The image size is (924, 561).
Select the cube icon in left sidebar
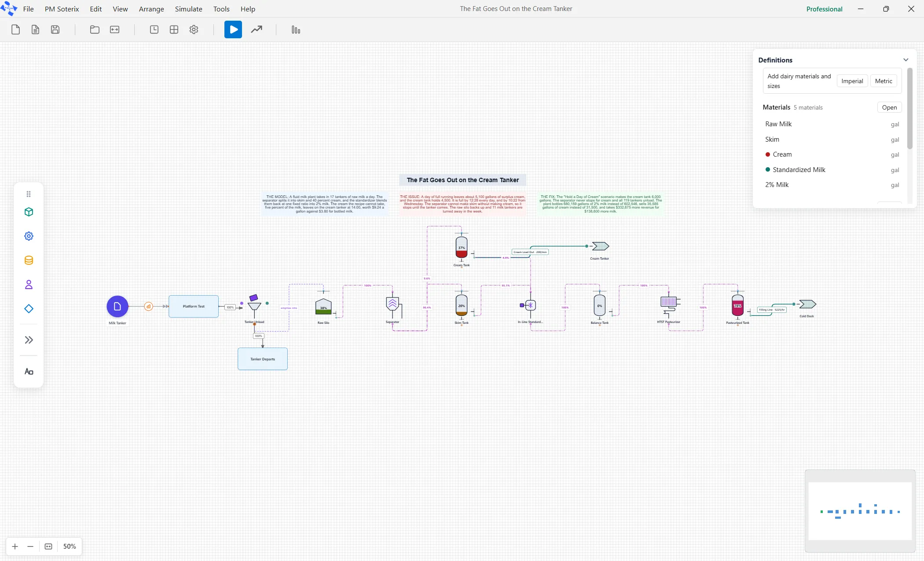(29, 212)
